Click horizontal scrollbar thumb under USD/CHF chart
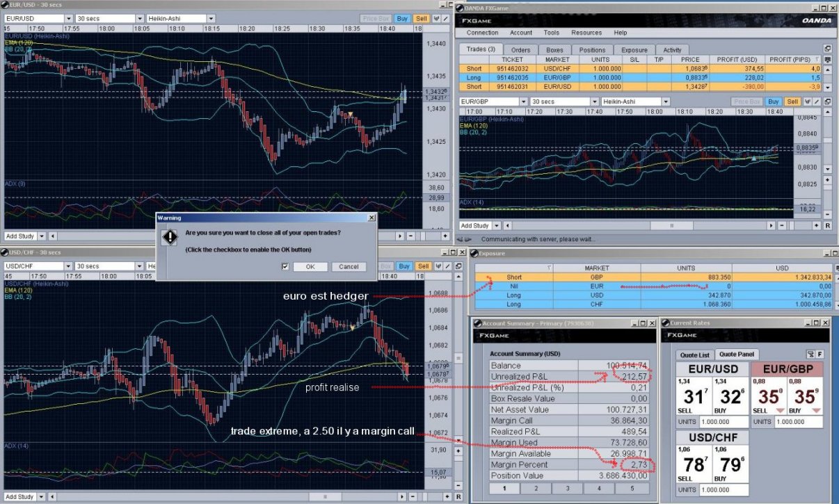The image size is (839, 504). 325,496
